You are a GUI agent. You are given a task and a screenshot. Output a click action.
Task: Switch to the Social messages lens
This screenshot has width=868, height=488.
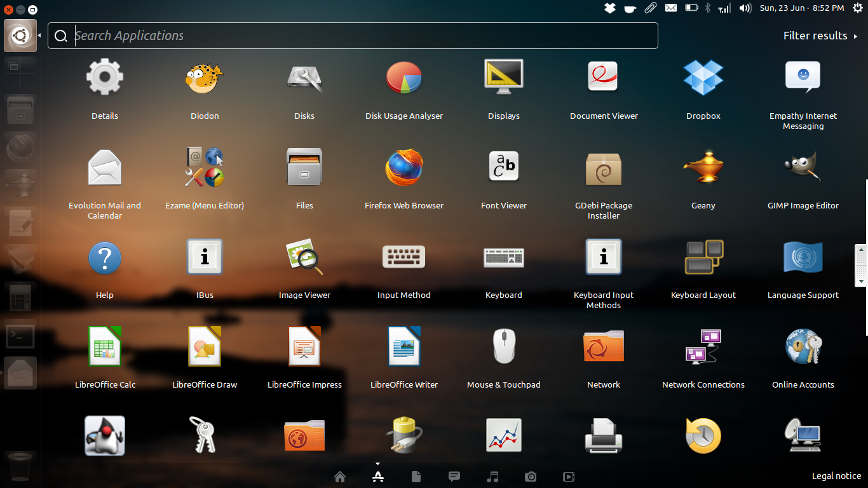454,477
